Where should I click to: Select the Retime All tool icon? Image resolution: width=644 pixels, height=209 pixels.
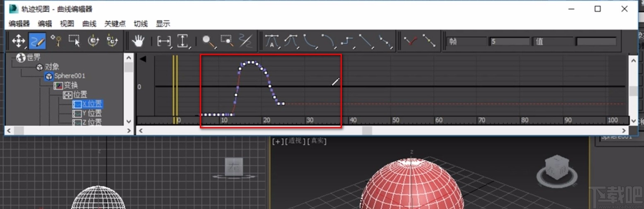(x=112, y=41)
